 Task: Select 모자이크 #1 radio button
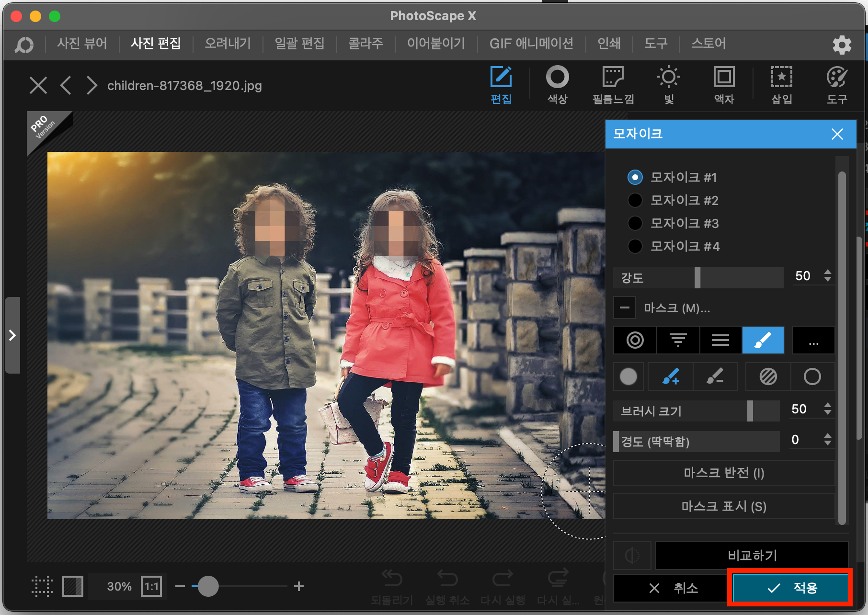click(x=635, y=177)
